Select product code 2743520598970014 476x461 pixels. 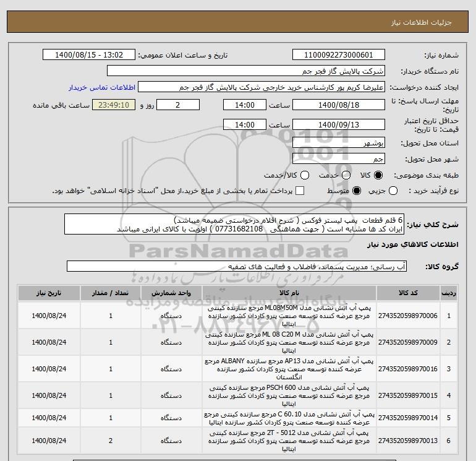click(408, 418)
